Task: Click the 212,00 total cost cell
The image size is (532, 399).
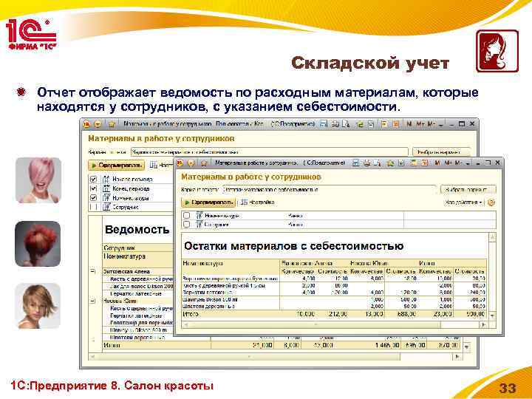Action: coord(338,314)
